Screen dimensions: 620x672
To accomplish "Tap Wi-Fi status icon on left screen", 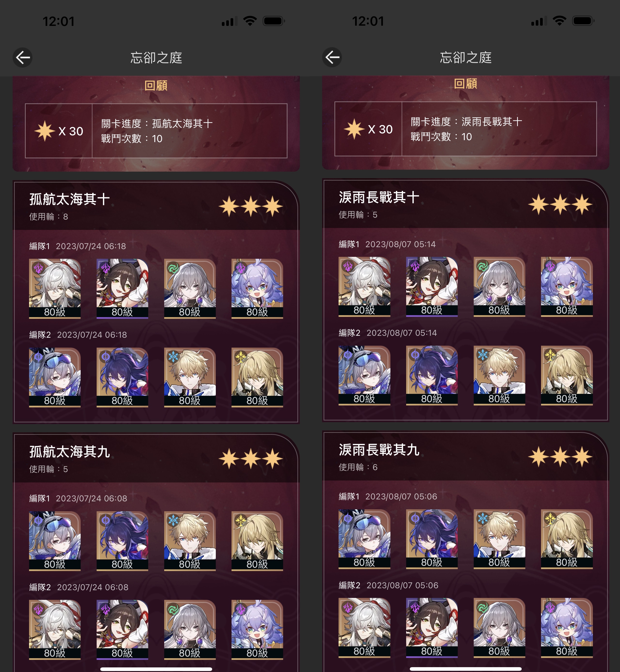I will 250,21.
